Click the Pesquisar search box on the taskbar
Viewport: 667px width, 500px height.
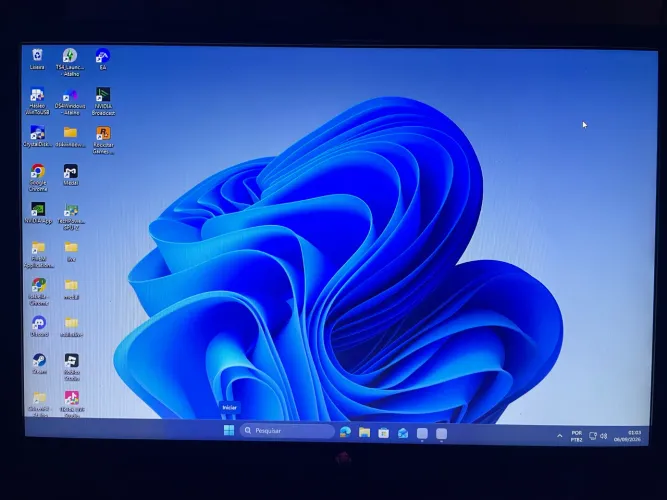coord(287,431)
